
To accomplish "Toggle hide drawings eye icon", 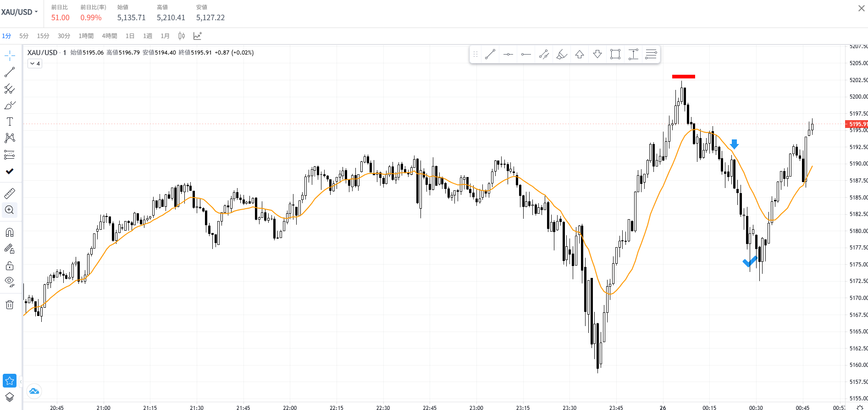I will [10, 281].
